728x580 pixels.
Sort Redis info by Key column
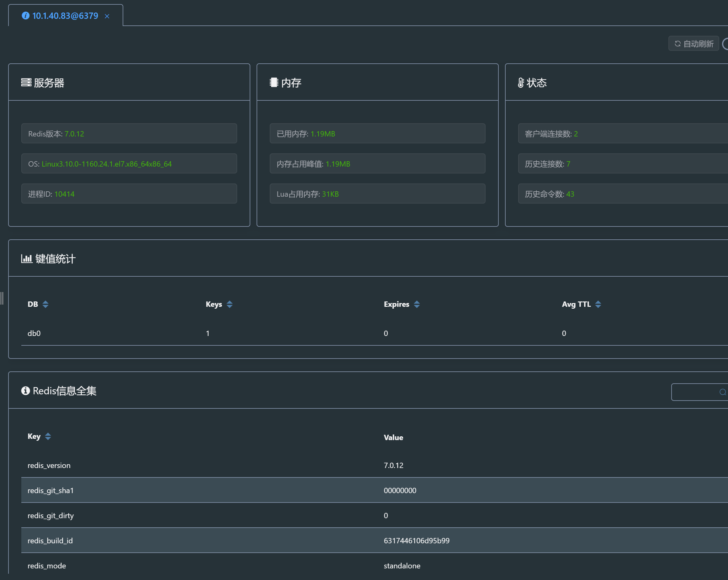(48, 436)
